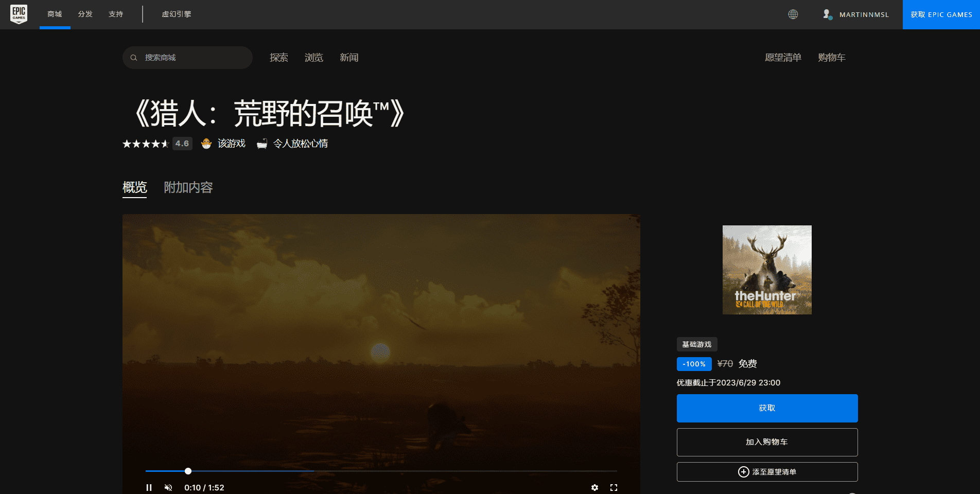Click 添至愿望清单 button

coord(767,472)
